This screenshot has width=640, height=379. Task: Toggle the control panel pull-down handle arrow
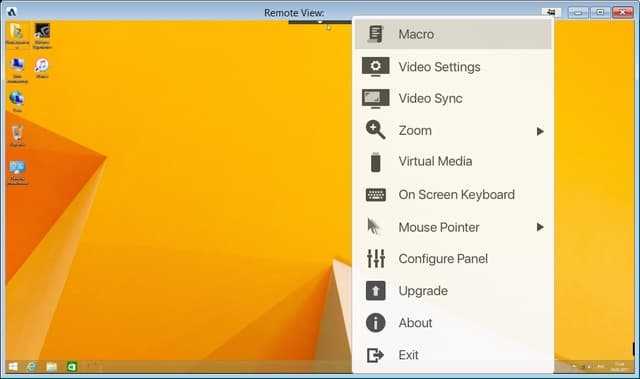click(x=320, y=22)
